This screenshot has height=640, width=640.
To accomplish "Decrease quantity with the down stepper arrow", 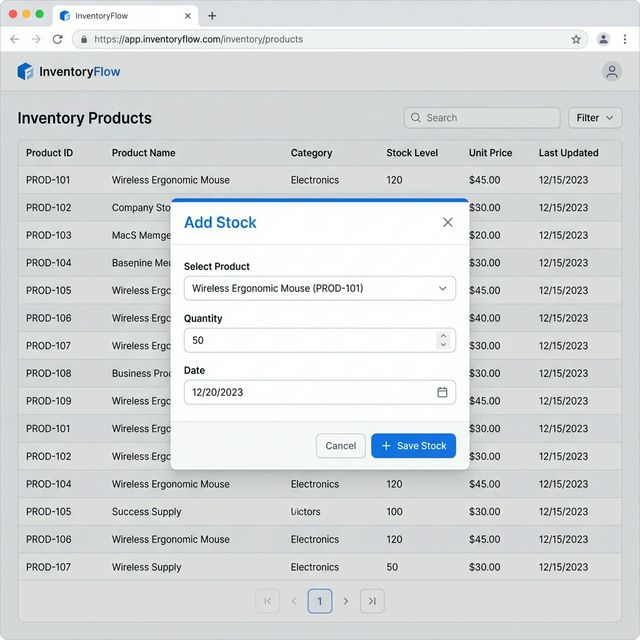I will (x=443, y=345).
